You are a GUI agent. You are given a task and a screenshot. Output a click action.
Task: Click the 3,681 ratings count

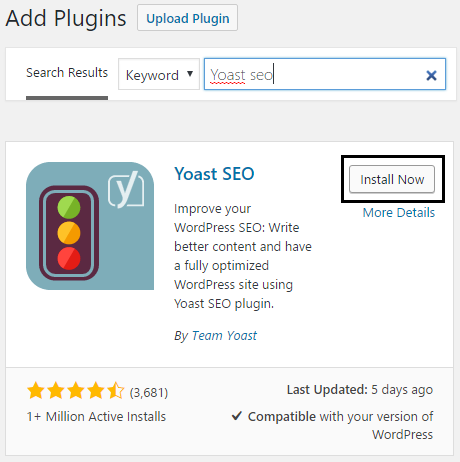pyautogui.click(x=149, y=393)
